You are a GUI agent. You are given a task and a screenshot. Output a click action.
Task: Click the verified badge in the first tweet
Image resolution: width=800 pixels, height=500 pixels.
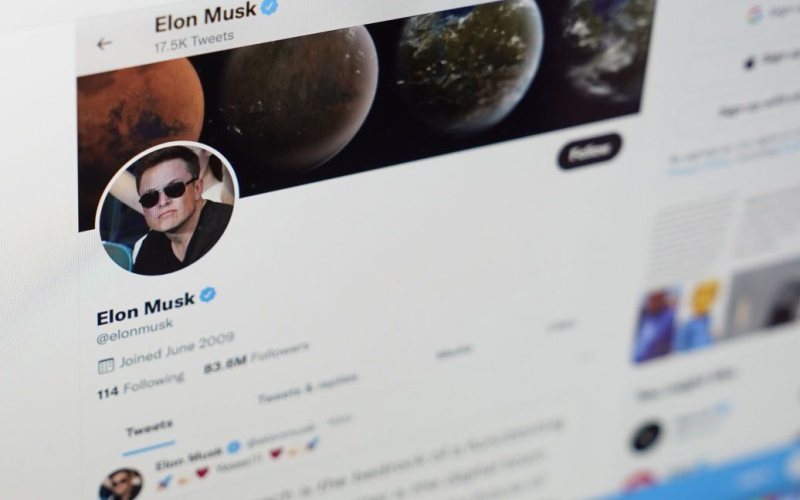(234, 447)
